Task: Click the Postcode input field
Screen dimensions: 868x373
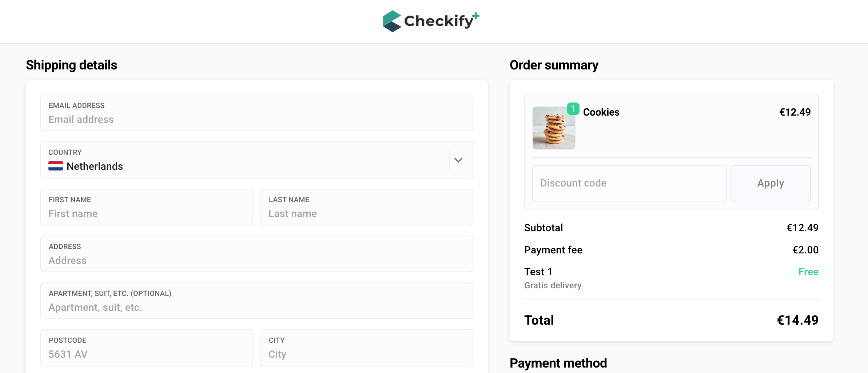Action: click(x=147, y=354)
